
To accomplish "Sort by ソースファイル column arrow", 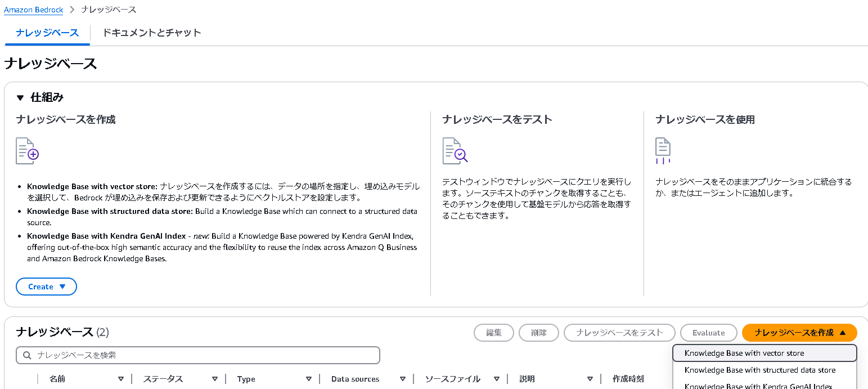I will (x=497, y=379).
